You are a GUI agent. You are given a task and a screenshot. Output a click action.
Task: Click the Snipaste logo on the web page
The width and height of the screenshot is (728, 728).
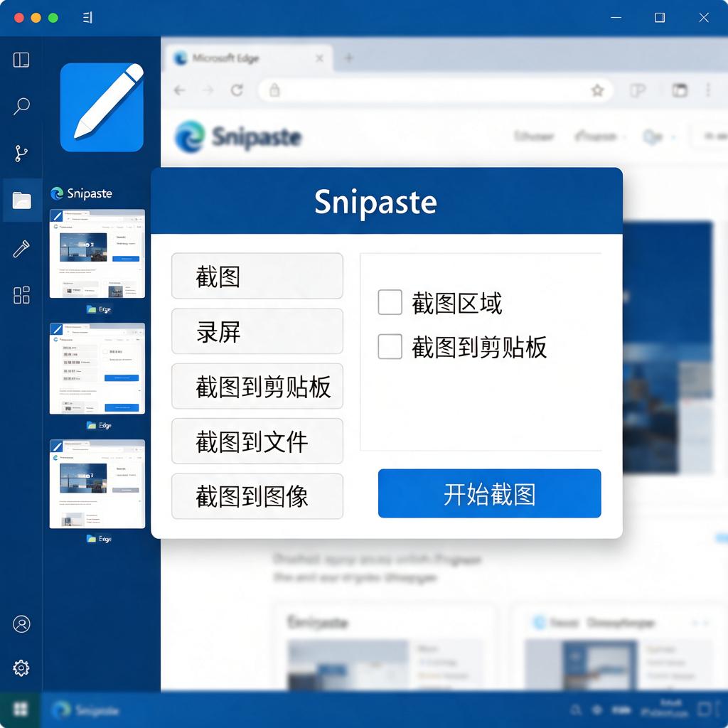coord(239,137)
